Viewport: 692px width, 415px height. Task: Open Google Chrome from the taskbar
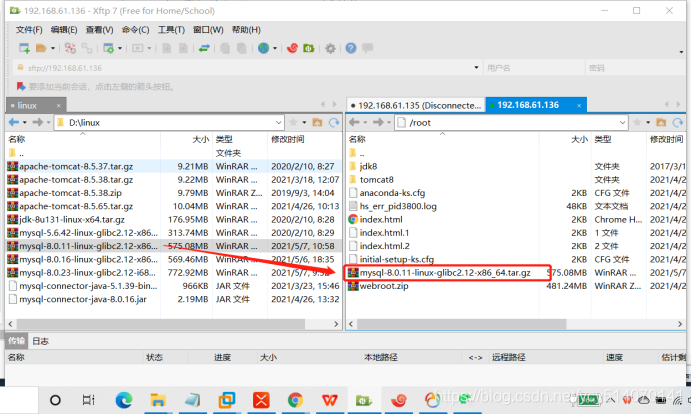click(x=295, y=400)
